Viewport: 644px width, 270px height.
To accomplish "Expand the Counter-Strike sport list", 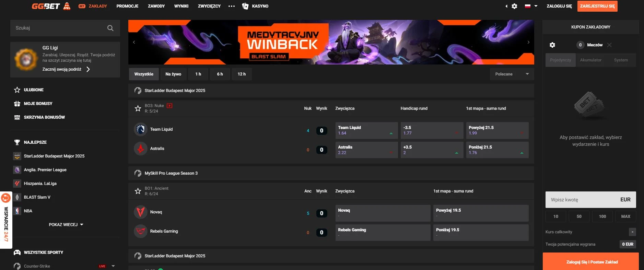I will click(x=113, y=266).
